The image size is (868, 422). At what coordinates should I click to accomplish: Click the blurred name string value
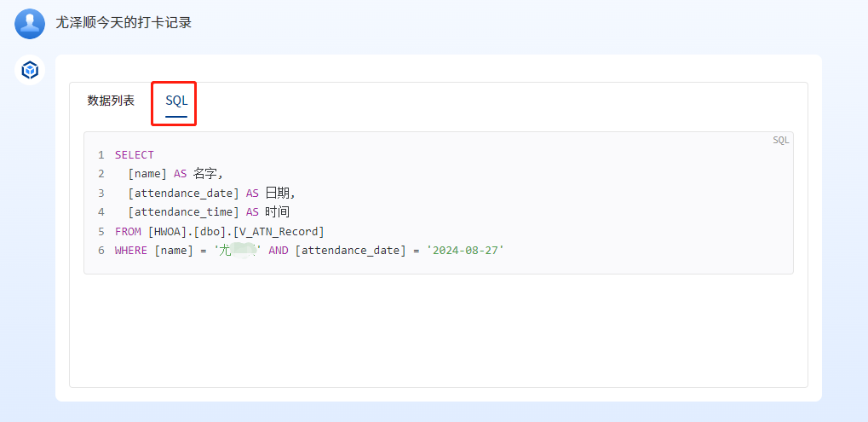pyautogui.click(x=238, y=251)
